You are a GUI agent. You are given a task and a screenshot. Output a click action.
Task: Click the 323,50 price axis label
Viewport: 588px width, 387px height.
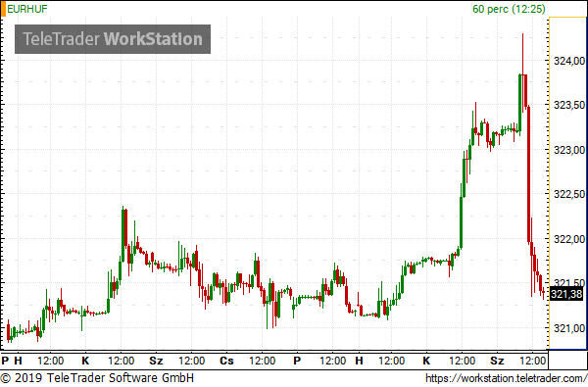tap(569, 105)
